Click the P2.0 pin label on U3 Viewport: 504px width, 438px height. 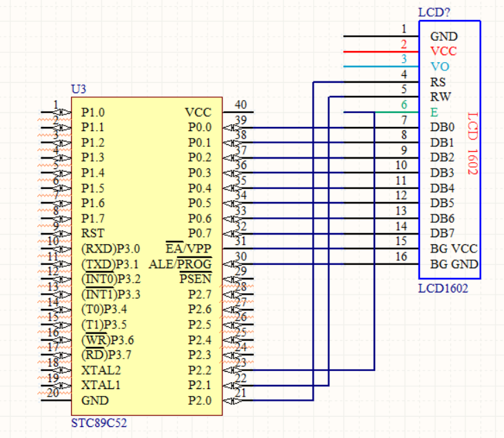tap(199, 401)
